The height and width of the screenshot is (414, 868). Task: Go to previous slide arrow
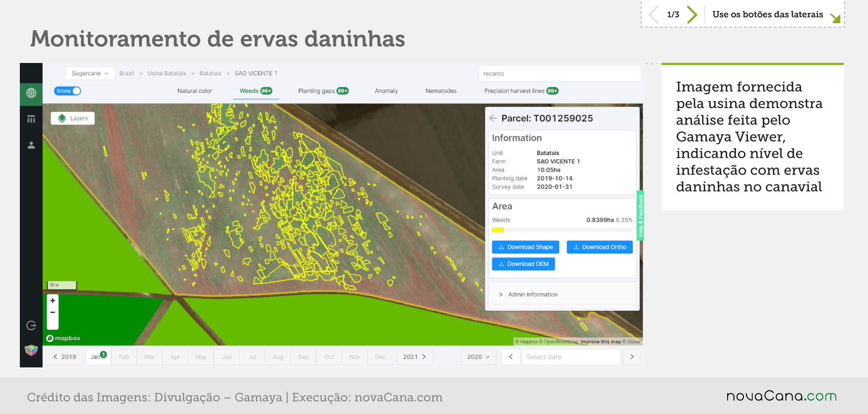tap(654, 14)
